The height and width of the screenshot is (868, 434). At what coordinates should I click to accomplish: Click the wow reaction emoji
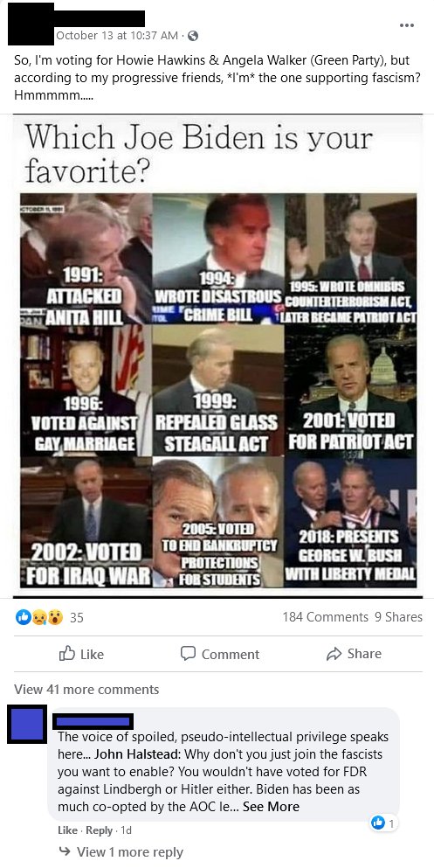click(55, 616)
